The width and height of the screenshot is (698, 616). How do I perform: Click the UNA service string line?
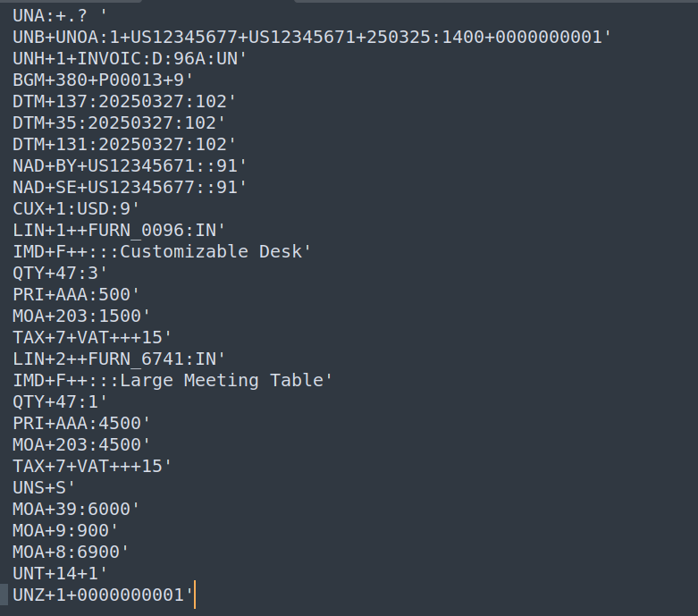(x=60, y=16)
